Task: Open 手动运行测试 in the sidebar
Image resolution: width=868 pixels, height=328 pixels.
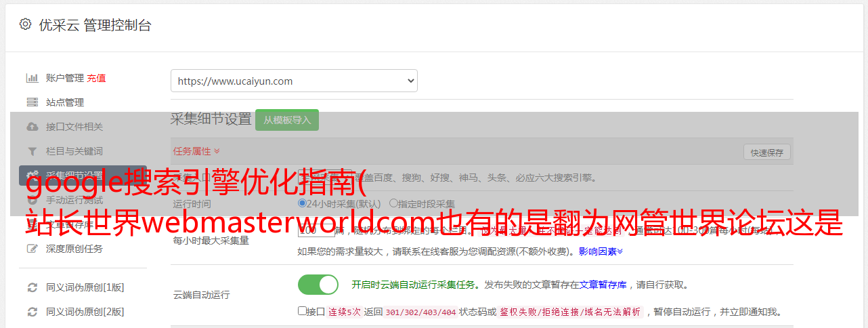Action: (74, 200)
